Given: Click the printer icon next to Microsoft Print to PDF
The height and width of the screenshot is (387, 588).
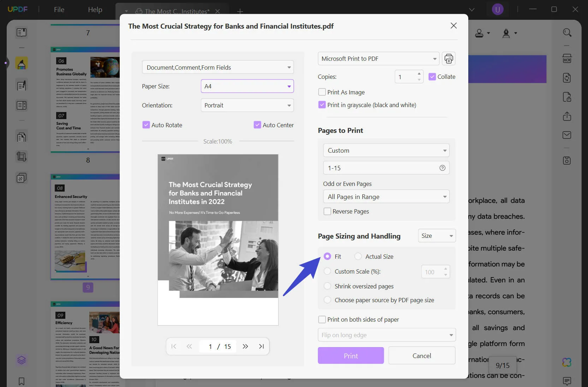Looking at the screenshot, I should pos(449,58).
